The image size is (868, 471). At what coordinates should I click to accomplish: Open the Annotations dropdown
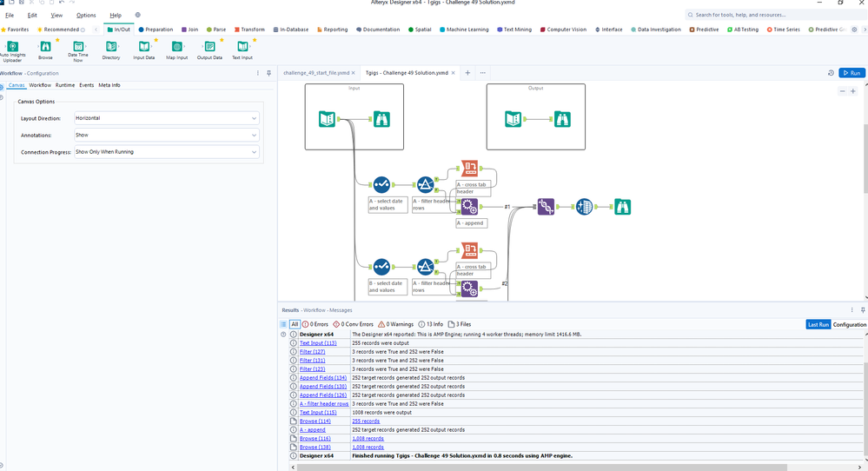[167, 135]
